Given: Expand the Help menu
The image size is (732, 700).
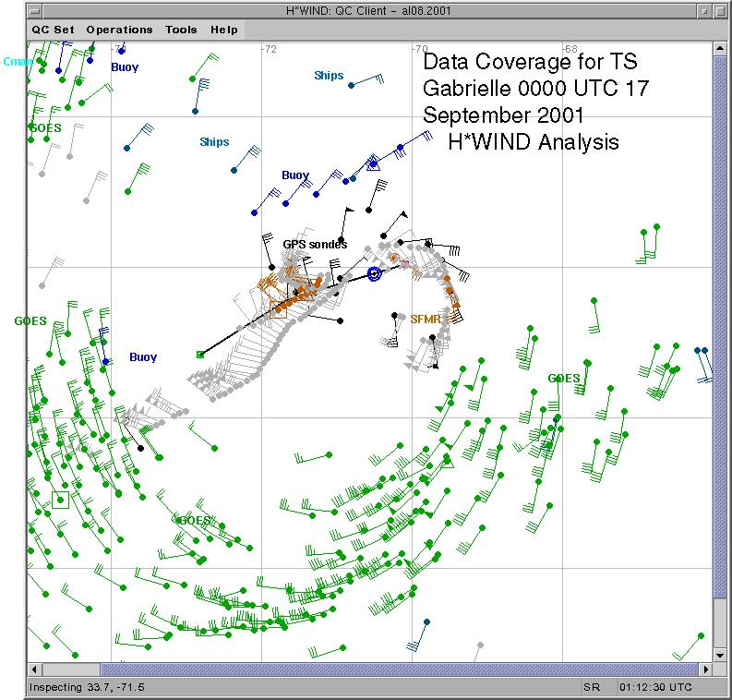Looking at the screenshot, I should (x=223, y=30).
